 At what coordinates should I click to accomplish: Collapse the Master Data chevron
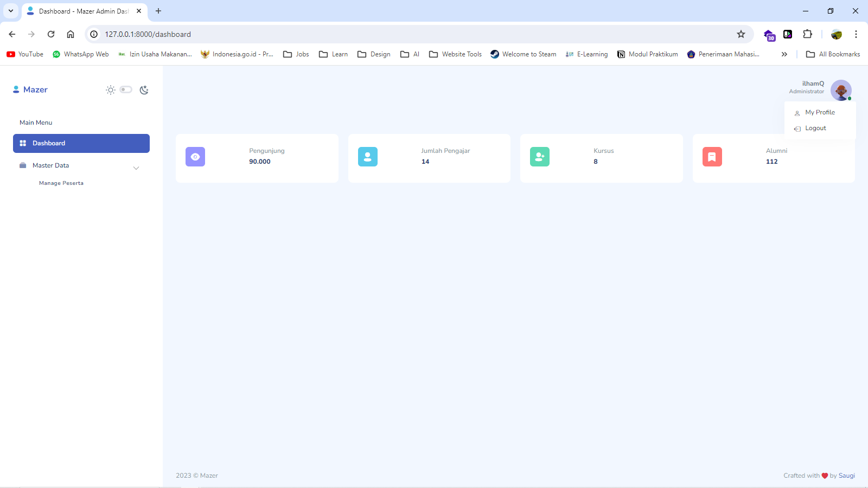(136, 168)
